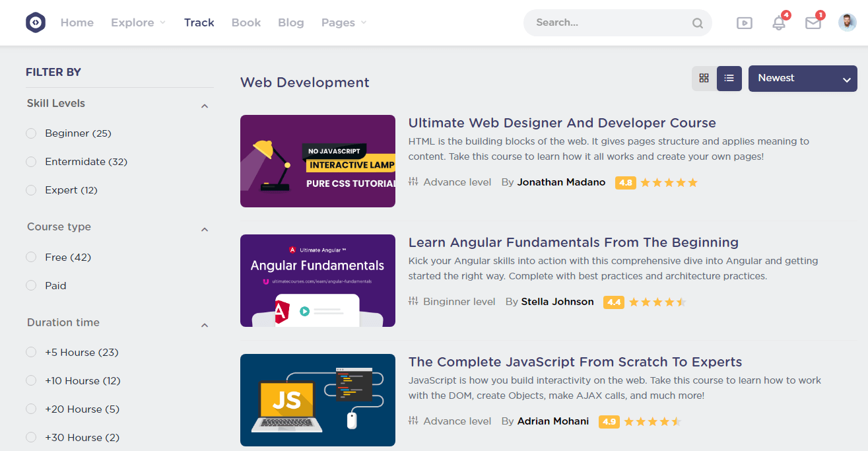The image size is (868, 451).
Task: Switch to list view layout
Action: tap(729, 78)
